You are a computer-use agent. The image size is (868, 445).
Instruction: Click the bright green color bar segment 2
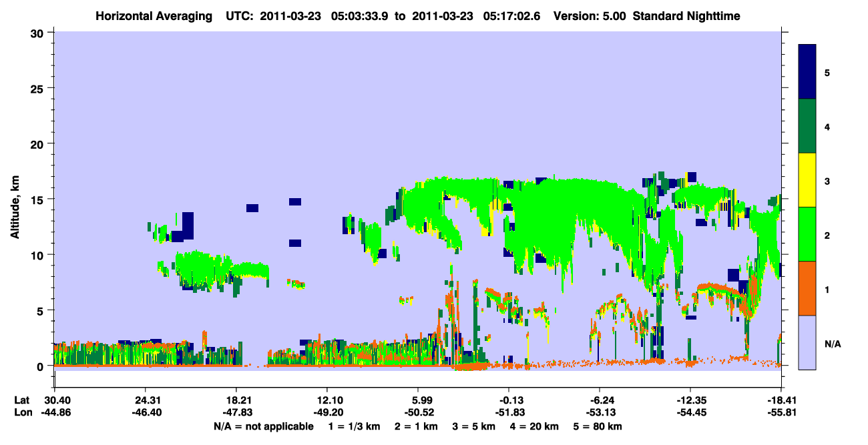point(807,234)
